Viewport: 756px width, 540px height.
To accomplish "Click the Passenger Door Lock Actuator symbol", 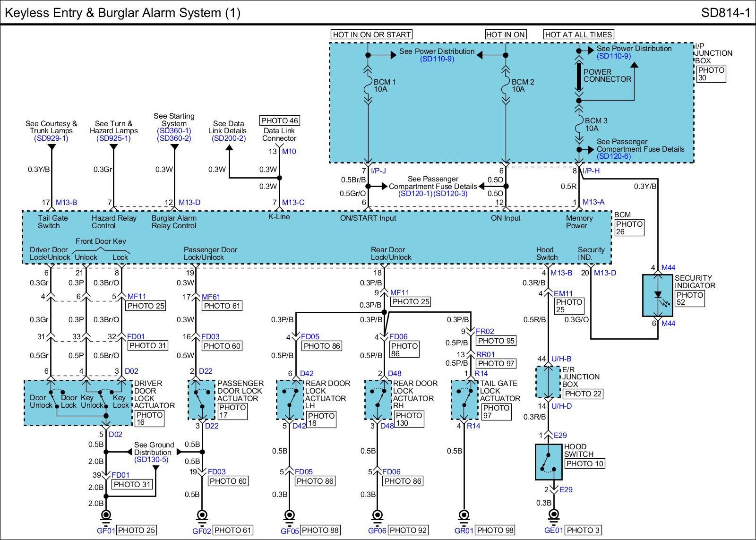I will [201, 400].
